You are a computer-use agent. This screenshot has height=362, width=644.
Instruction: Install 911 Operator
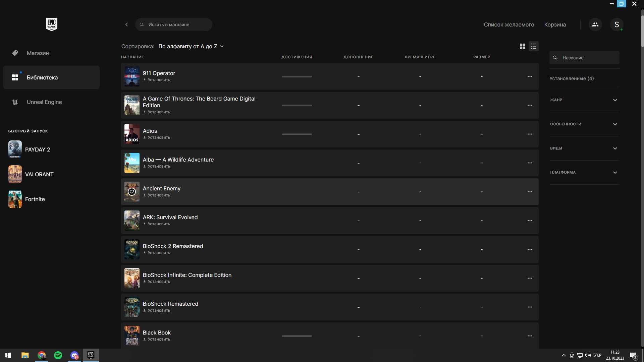(x=157, y=80)
